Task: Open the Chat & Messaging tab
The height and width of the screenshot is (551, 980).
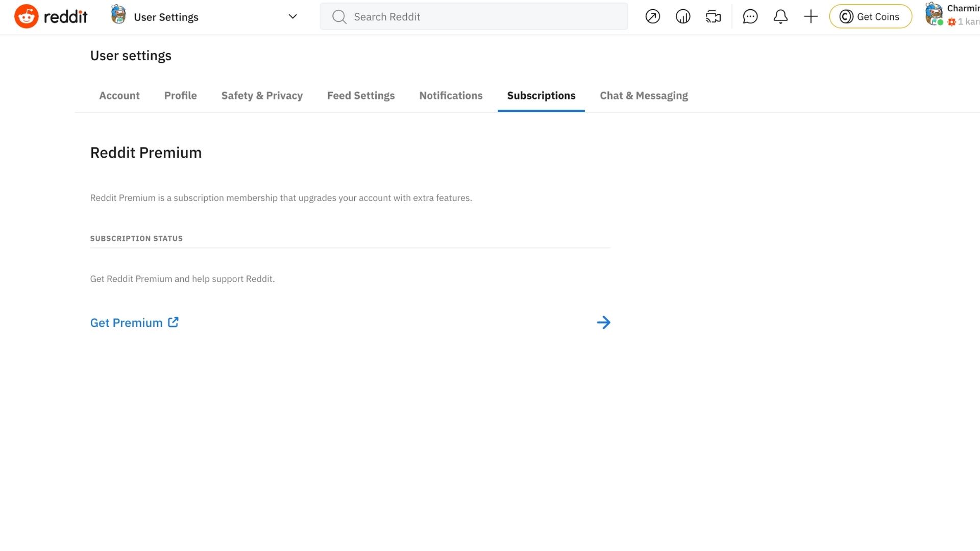Action: (x=644, y=95)
